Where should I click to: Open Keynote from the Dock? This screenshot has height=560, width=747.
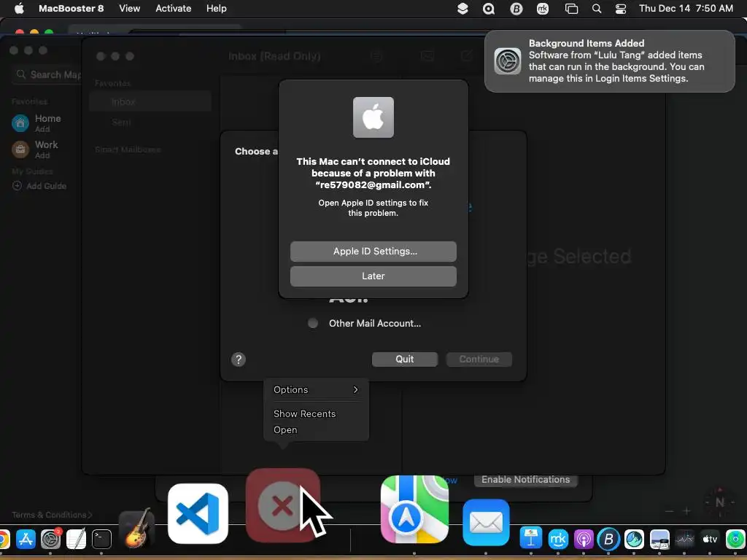531,539
